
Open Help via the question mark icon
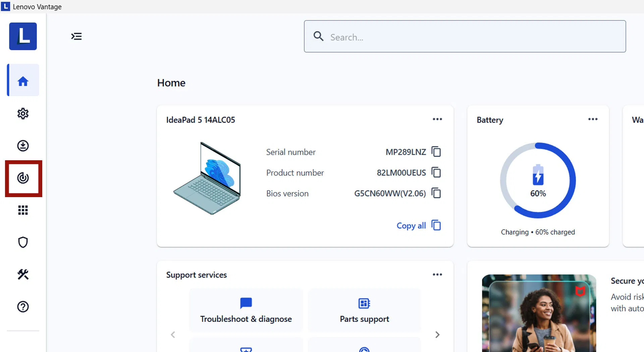(x=23, y=306)
